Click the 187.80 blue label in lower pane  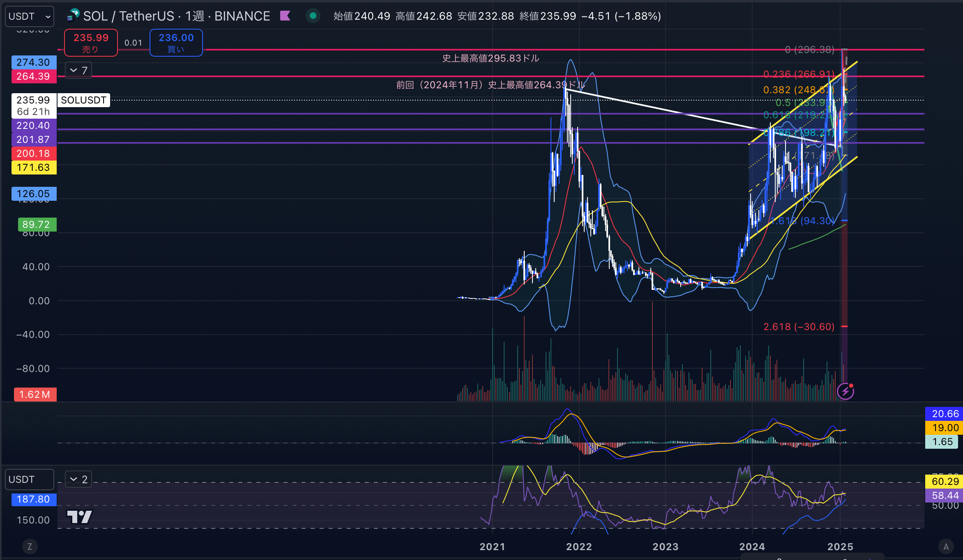(x=34, y=499)
